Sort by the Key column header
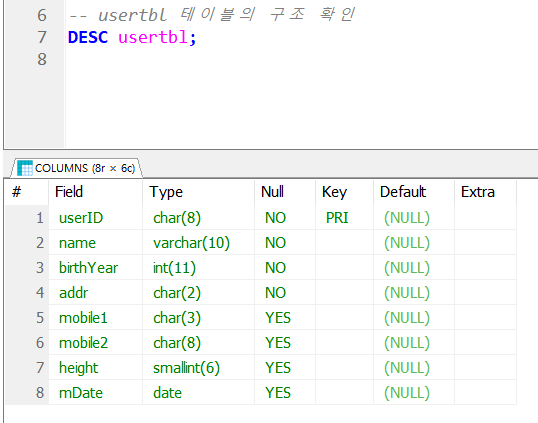The image size is (538, 423). pos(344,192)
